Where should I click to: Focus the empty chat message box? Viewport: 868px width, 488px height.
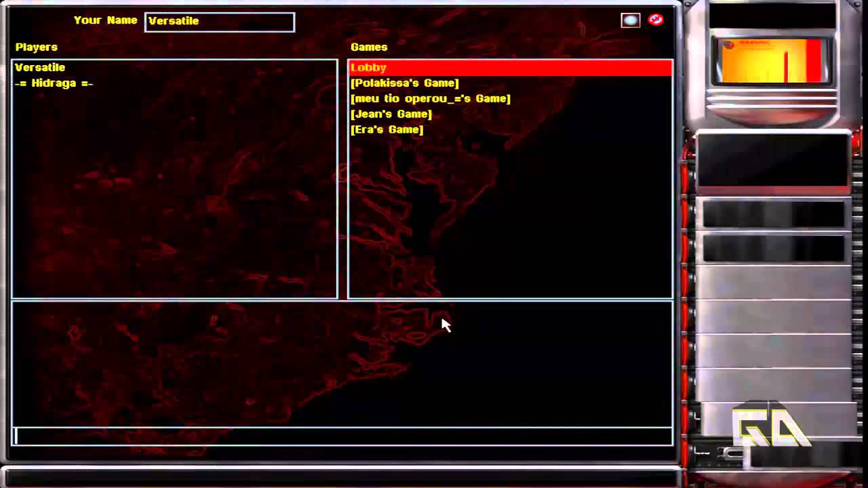tap(342, 436)
